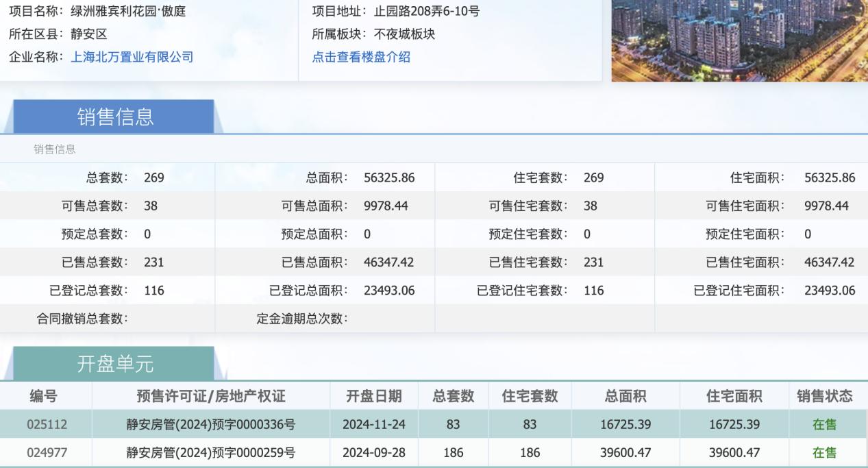Click the 总面积 value 56325.86 in 销售信息

[389, 177]
